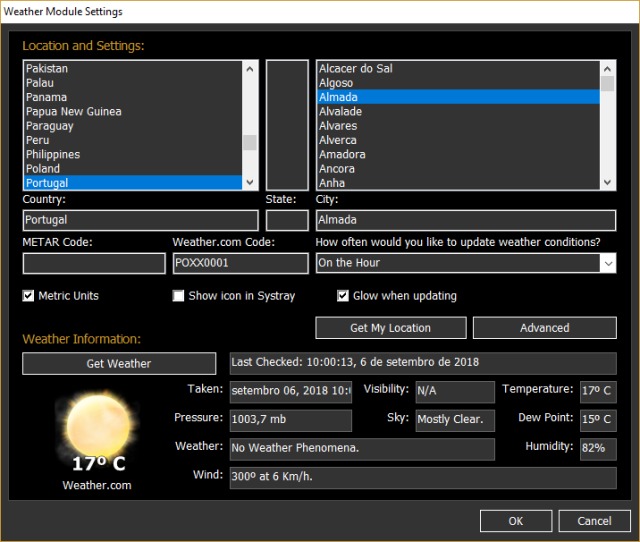
Task: Click the sun weather icon
Action: coord(97,422)
